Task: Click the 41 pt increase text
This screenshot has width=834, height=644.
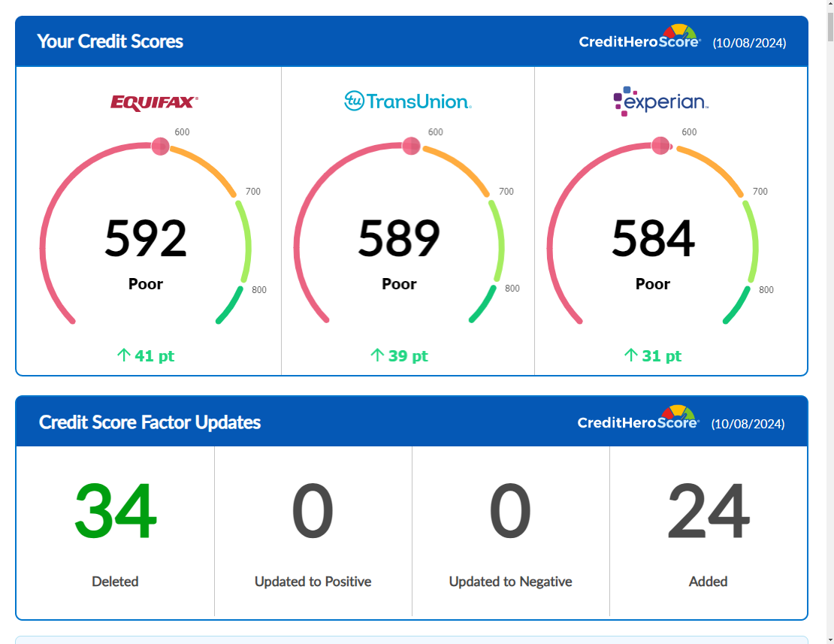Action: pyautogui.click(x=154, y=355)
